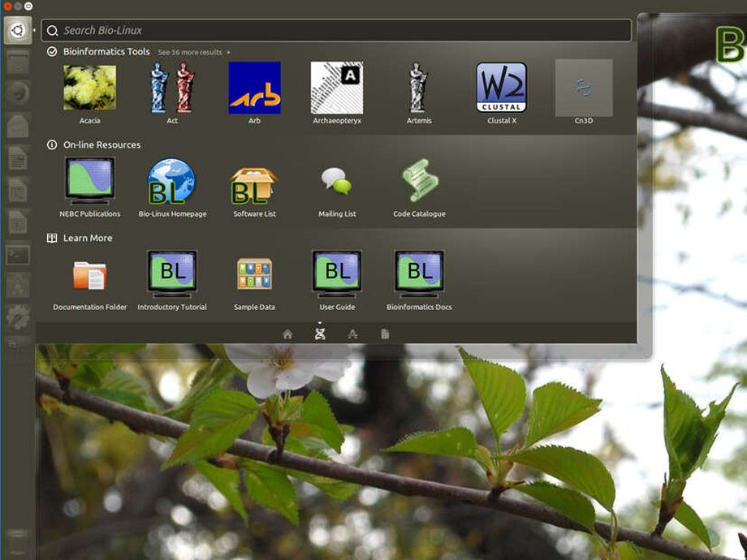The image size is (747, 560).
Task: Launch the Act comparison tool
Action: [x=172, y=93]
